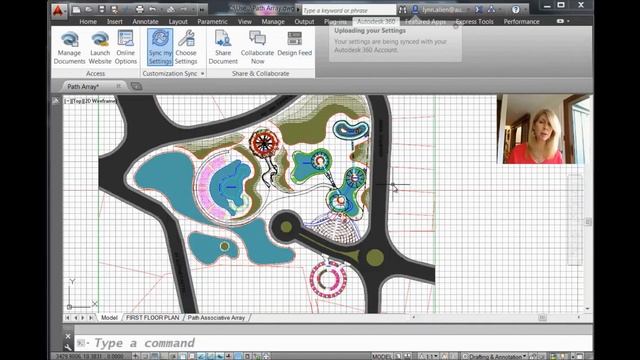Click the navigation bar on right edge
The image size is (640, 360).
(x=575, y=220)
